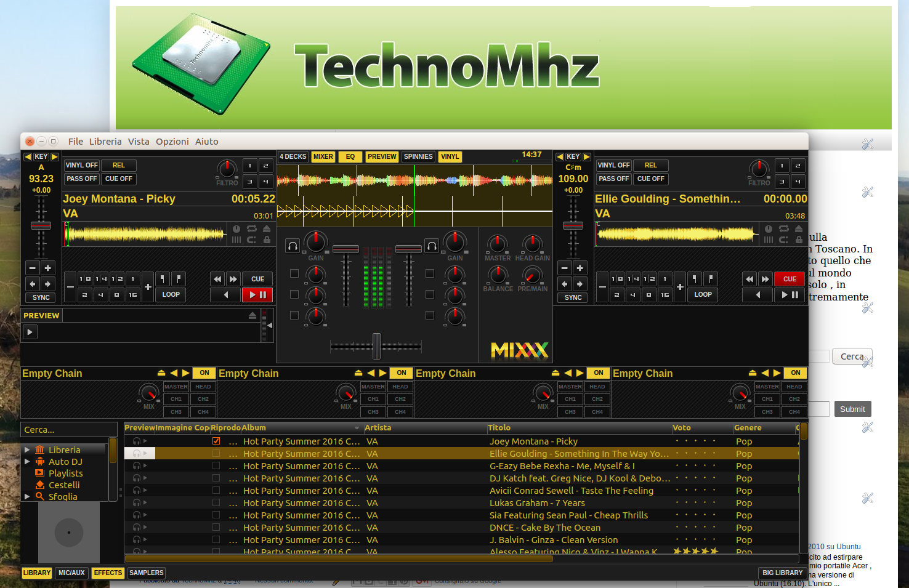Open the Aiuto menu

207,142
